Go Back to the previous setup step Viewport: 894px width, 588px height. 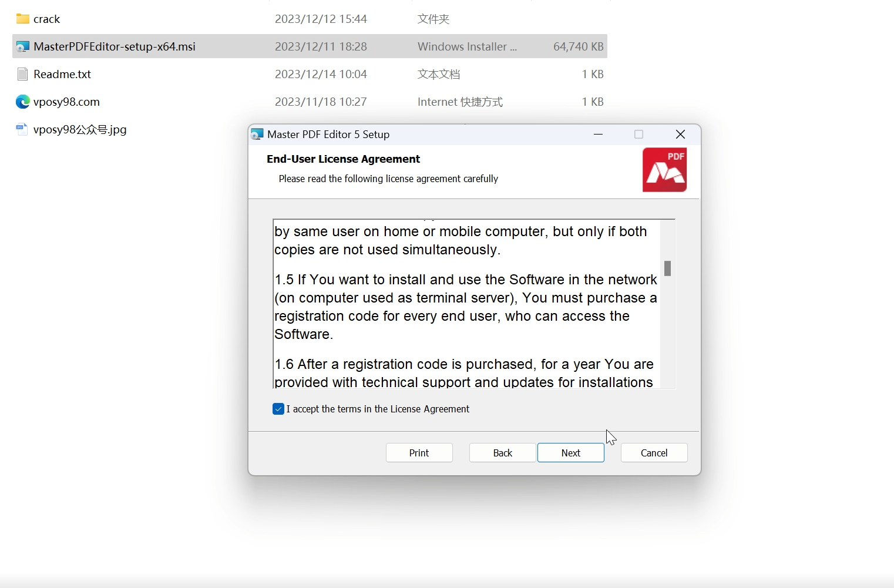(502, 453)
